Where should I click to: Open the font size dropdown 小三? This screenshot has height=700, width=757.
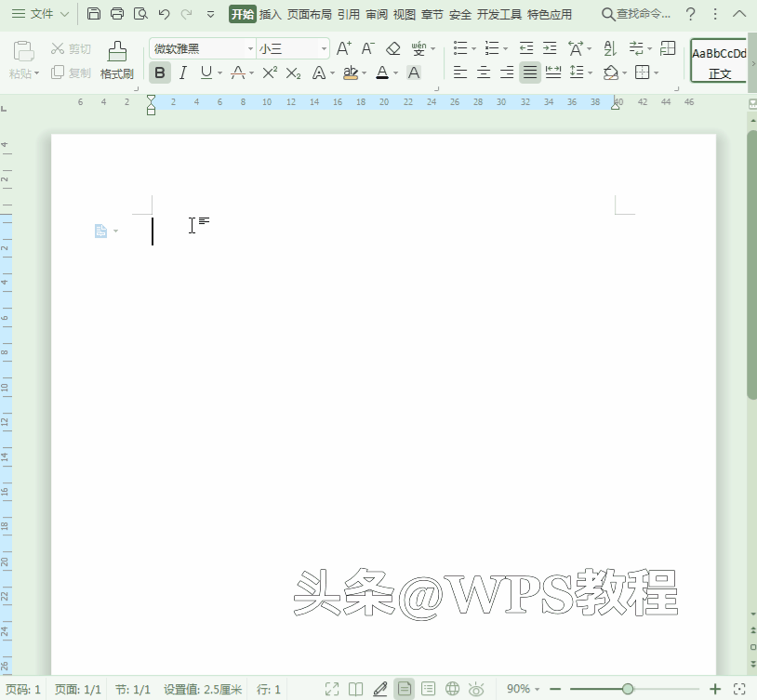point(324,48)
